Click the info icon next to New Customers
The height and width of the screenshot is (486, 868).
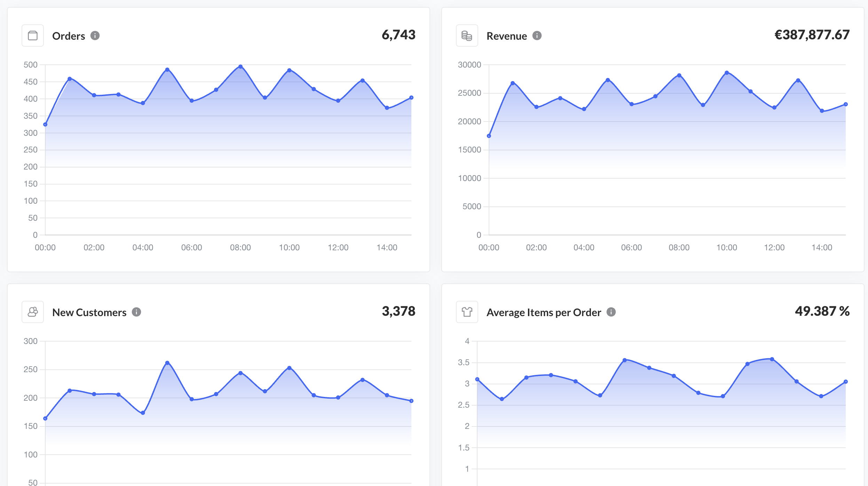(x=136, y=312)
